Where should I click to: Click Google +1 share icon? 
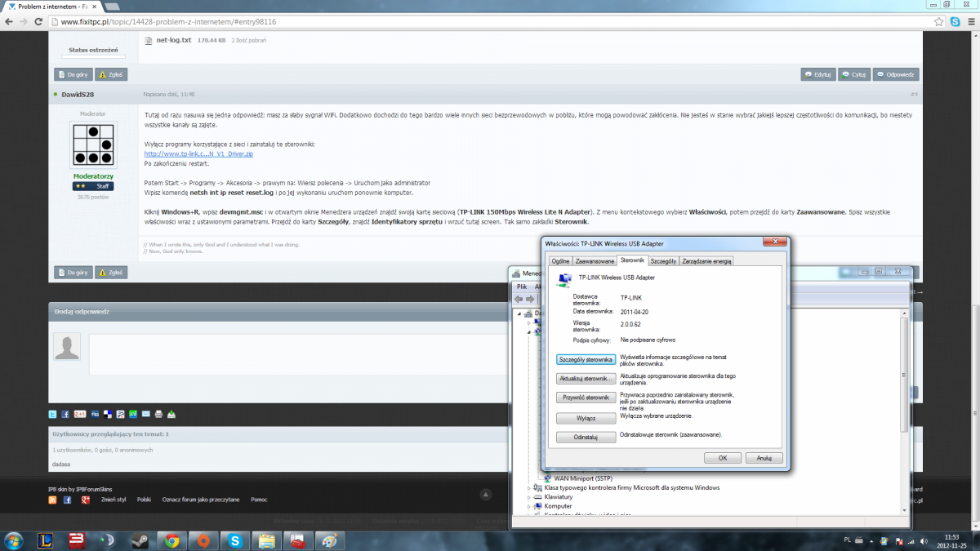pyautogui.click(x=80, y=414)
